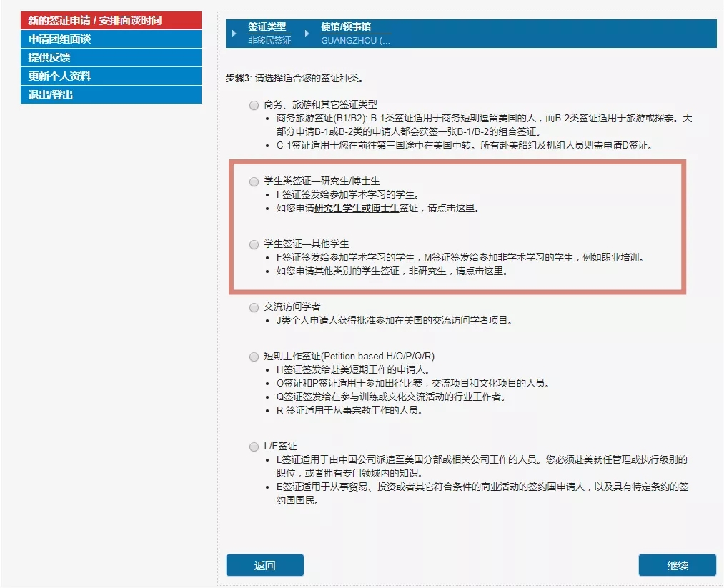Click the 非移民签证 breadcrumb value
Screen dimensions: 724x588
coord(269,41)
